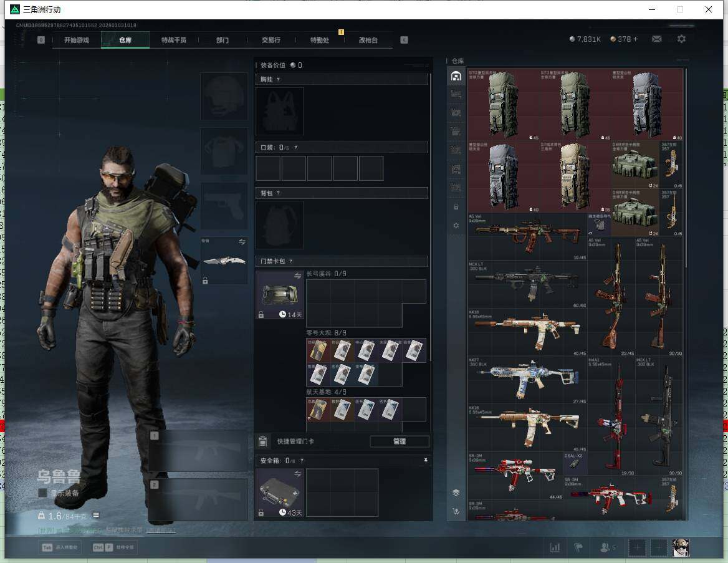Screen dimensions: 728x563
Task: Click the 378 gold currency plus
Action: (635, 39)
